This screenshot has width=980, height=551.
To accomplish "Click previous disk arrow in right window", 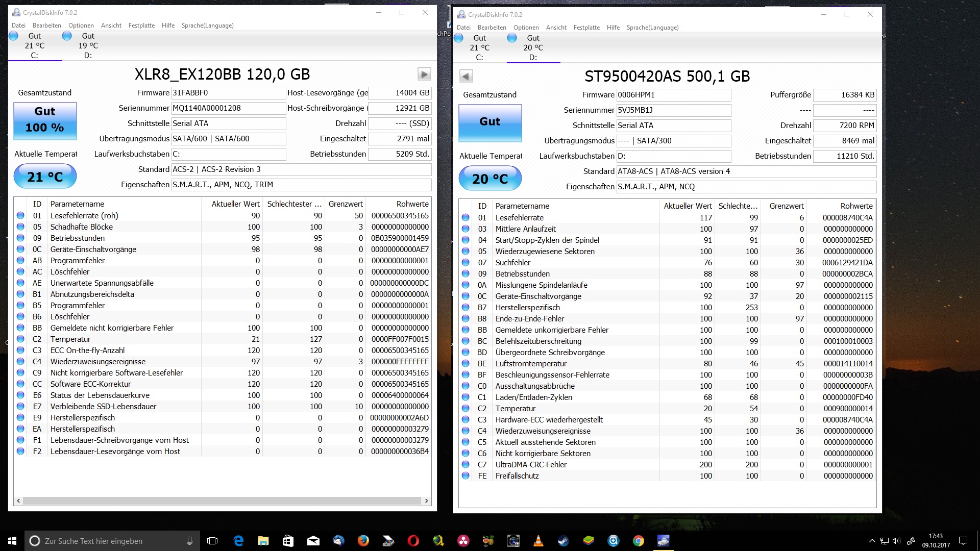I will 466,77.
